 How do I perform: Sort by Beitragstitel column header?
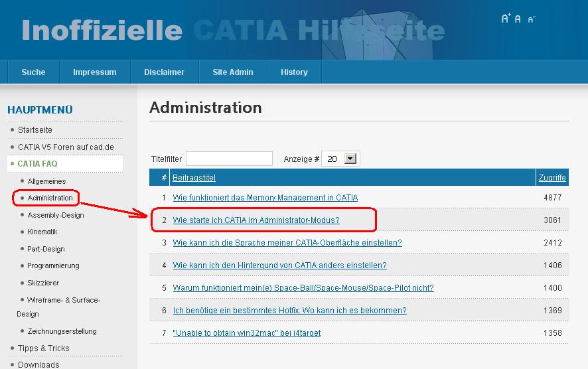click(194, 178)
